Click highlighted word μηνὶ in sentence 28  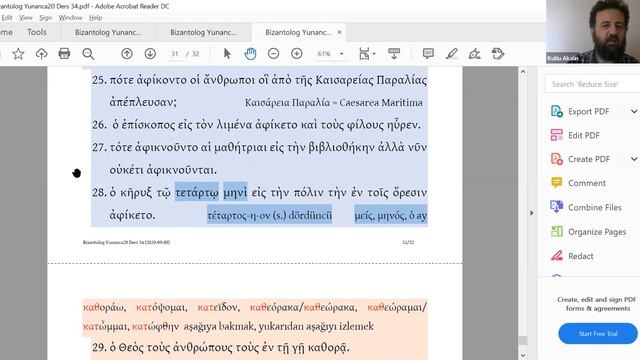coord(235,192)
